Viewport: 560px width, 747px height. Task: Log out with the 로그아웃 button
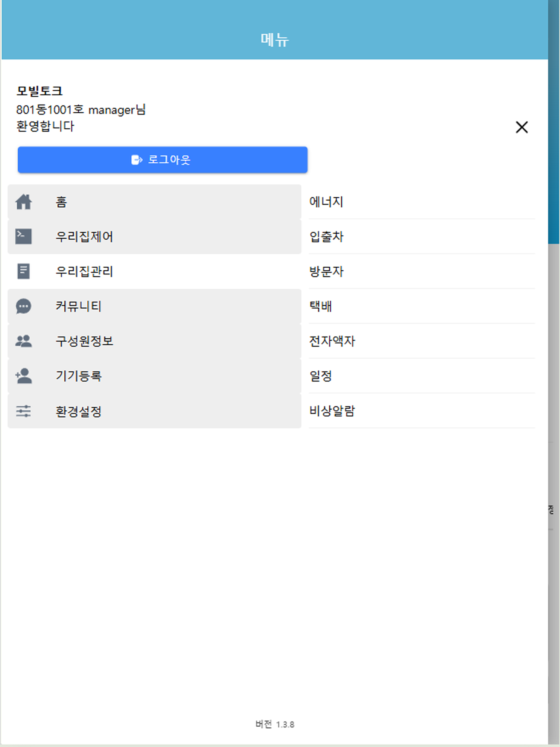(x=162, y=160)
